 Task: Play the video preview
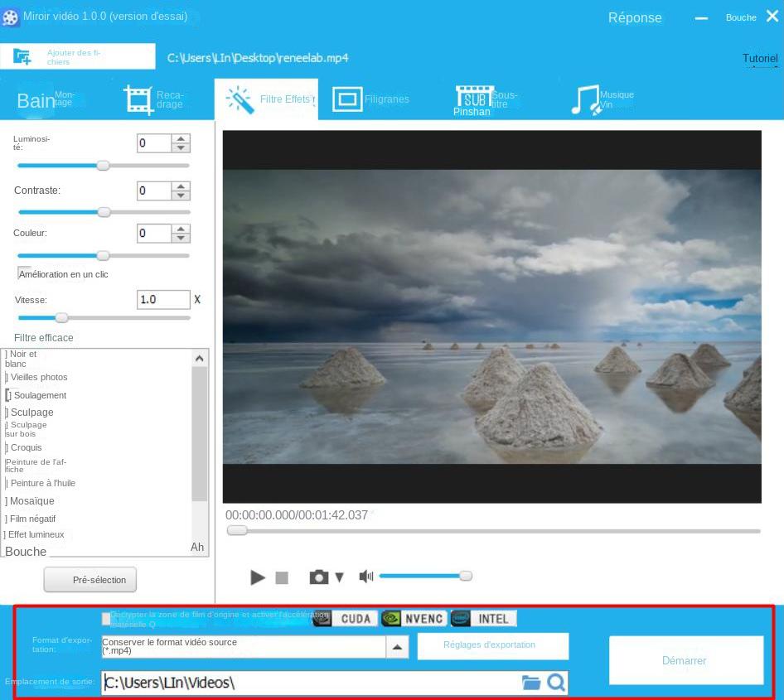[x=257, y=577]
